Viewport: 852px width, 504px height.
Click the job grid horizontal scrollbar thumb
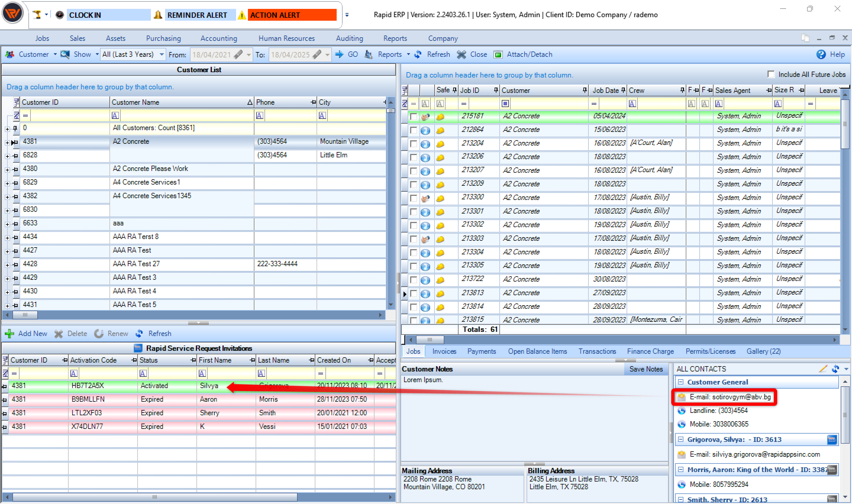430,339
